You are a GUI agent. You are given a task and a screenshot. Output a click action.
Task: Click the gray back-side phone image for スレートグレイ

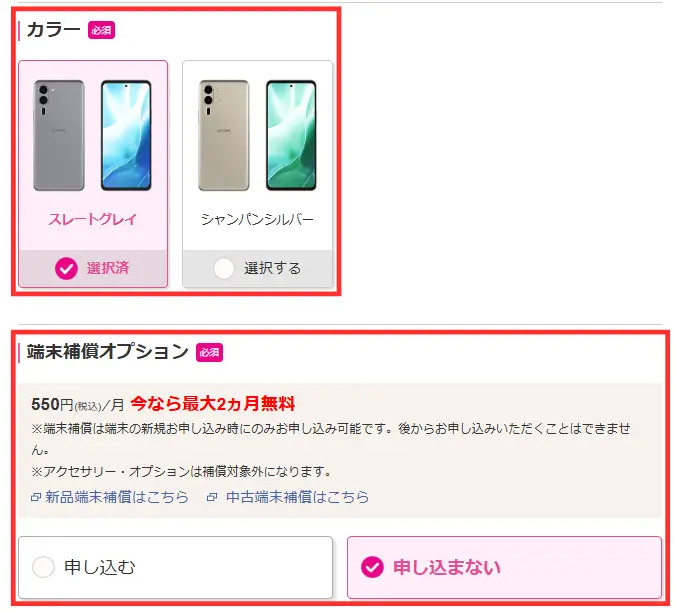(x=59, y=135)
